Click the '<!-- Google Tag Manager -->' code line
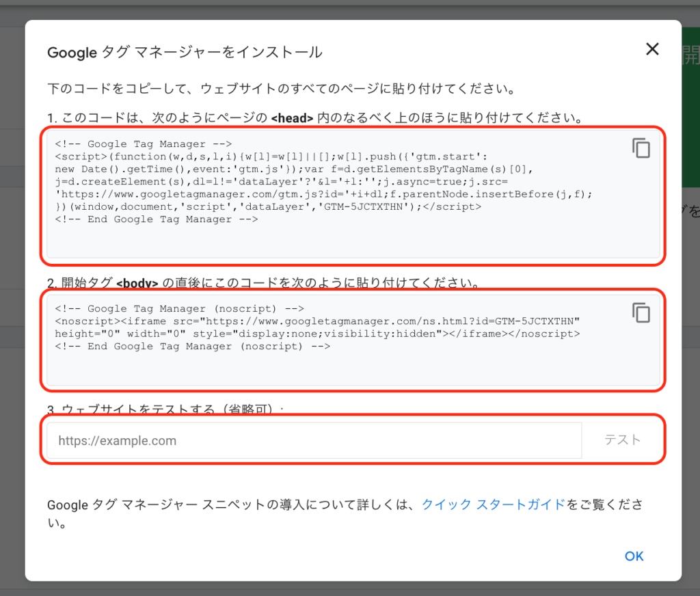 point(144,144)
